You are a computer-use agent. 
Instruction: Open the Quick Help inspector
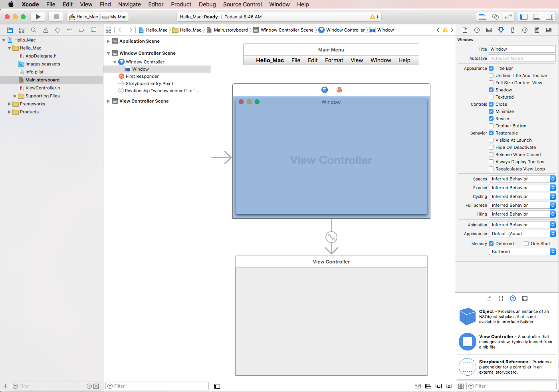(x=476, y=30)
